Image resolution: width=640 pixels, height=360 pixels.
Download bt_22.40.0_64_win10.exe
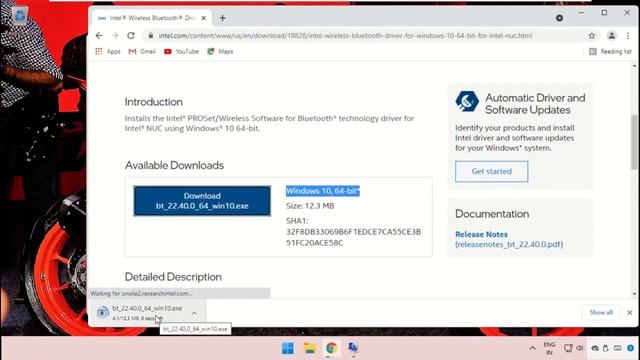202,201
